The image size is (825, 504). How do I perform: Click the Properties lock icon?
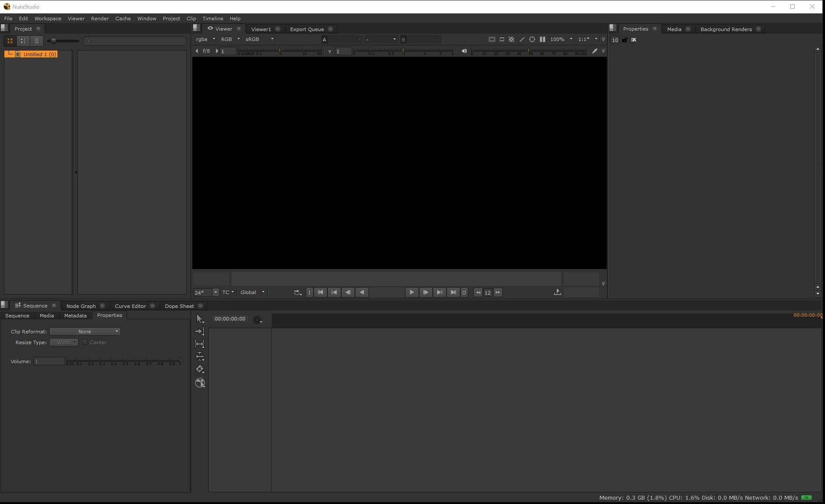(625, 40)
